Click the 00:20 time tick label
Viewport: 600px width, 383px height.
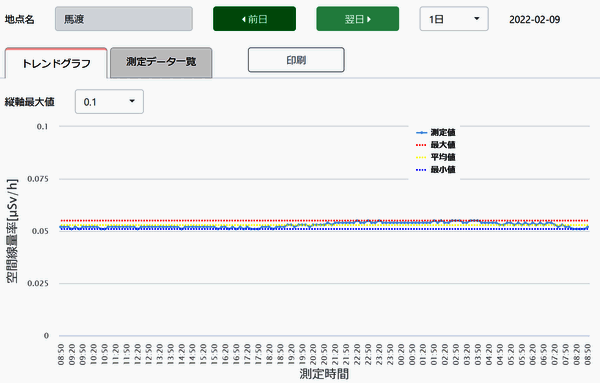pyautogui.click(x=401, y=354)
